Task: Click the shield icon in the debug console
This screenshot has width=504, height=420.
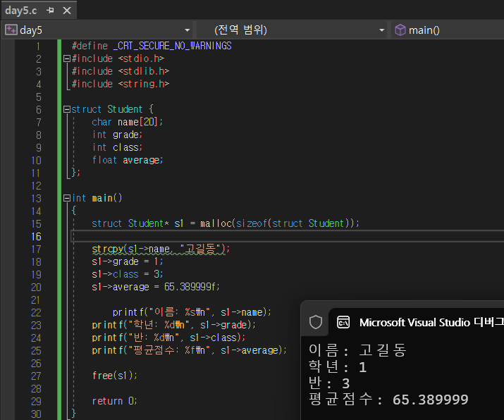Action: click(315, 322)
